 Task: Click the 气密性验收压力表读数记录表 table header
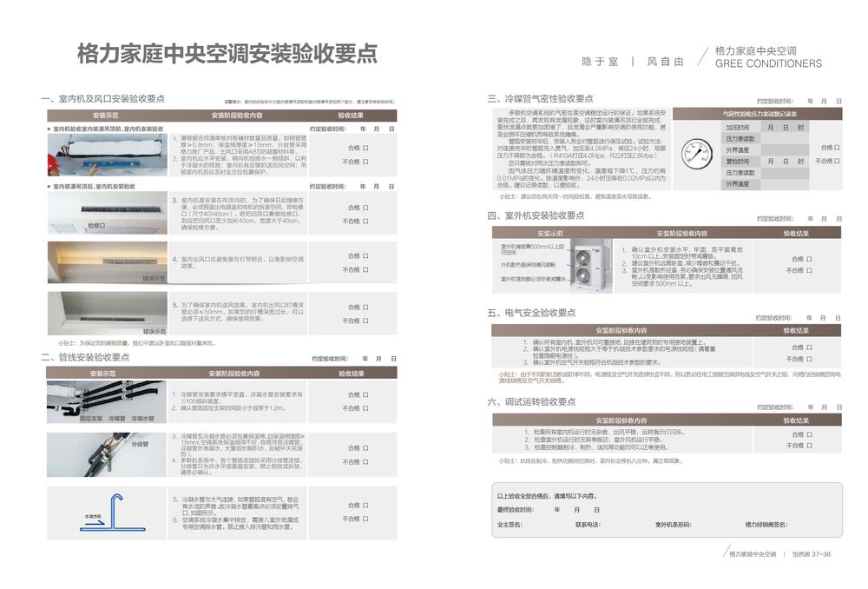[x=759, y=114]
